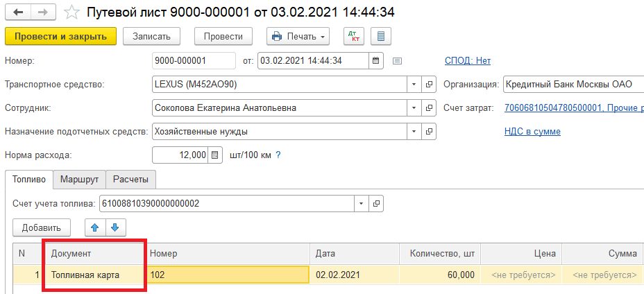
Task: Move row up with the up arrow
Action: click(x=95, y=227)
